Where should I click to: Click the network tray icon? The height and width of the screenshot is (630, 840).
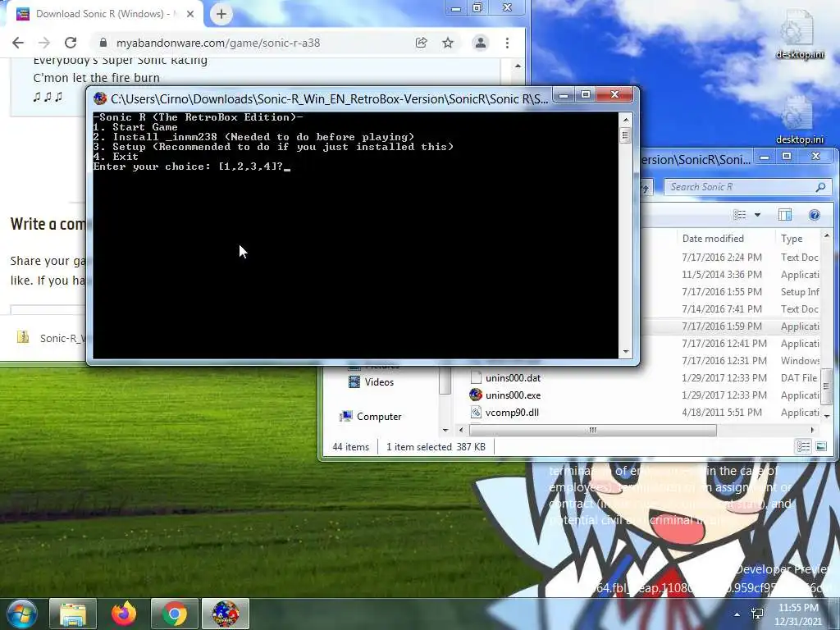[x=757, y=614]
